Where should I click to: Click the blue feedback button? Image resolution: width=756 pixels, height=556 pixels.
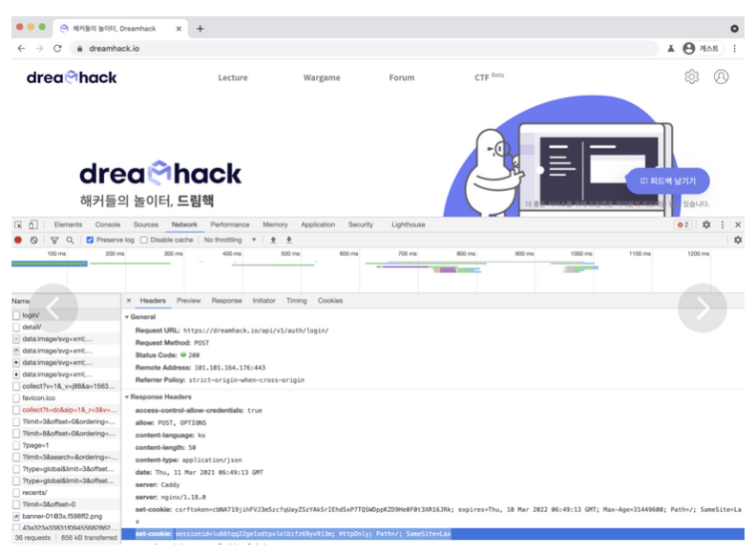pos(667,181)
